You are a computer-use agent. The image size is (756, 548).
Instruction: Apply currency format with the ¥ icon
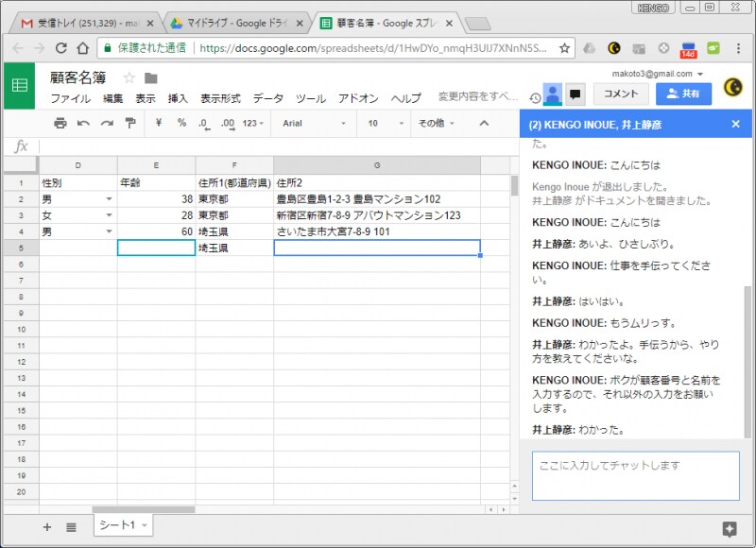pos(158,124)
